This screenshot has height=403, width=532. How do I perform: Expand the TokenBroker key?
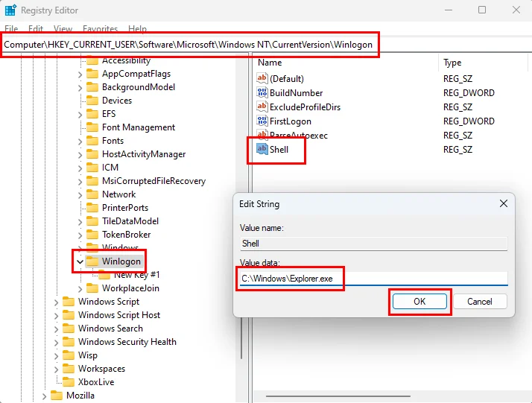pyautogui.click(x=80, y=235)
